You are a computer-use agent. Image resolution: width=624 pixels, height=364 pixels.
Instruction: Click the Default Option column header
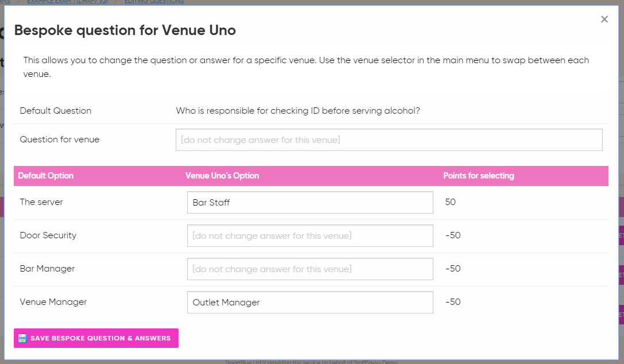[x=46, y=176]
